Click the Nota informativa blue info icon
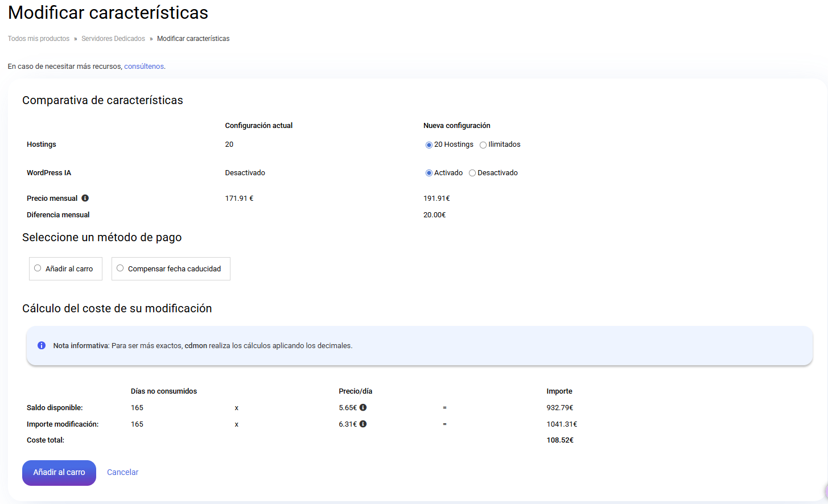This screenshot has height=504, width=828. [x=42, y=345]
